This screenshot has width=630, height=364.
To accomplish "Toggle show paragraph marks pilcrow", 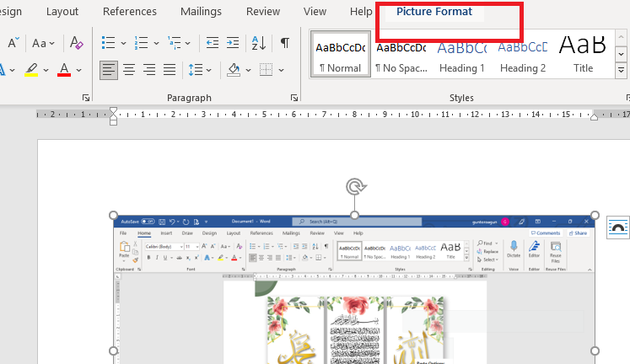I will (x=285, y=42).
